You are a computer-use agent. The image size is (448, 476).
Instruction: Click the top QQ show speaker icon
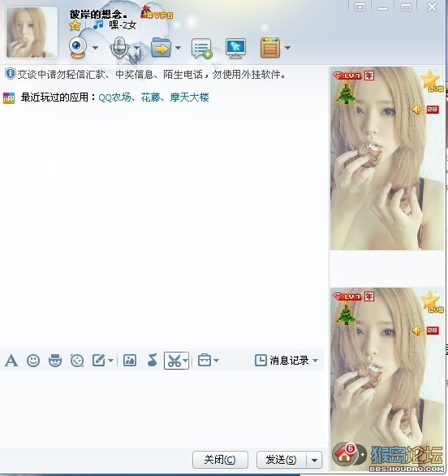point(418,110)
